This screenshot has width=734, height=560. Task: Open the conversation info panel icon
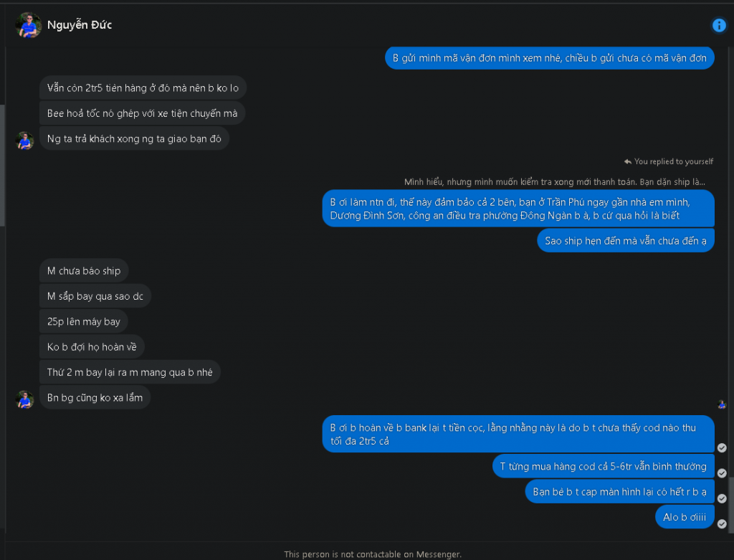point(719,25)
